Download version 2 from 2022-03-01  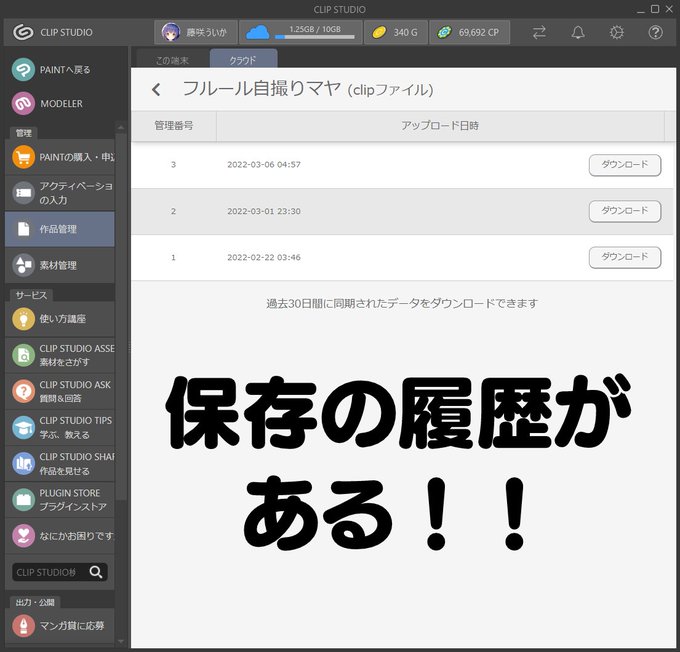625,211
